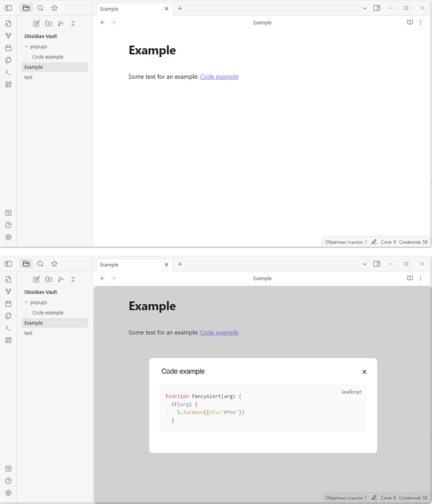432x504 pixels.
Task: Open the bookmarks star icon
Action: 54,8
